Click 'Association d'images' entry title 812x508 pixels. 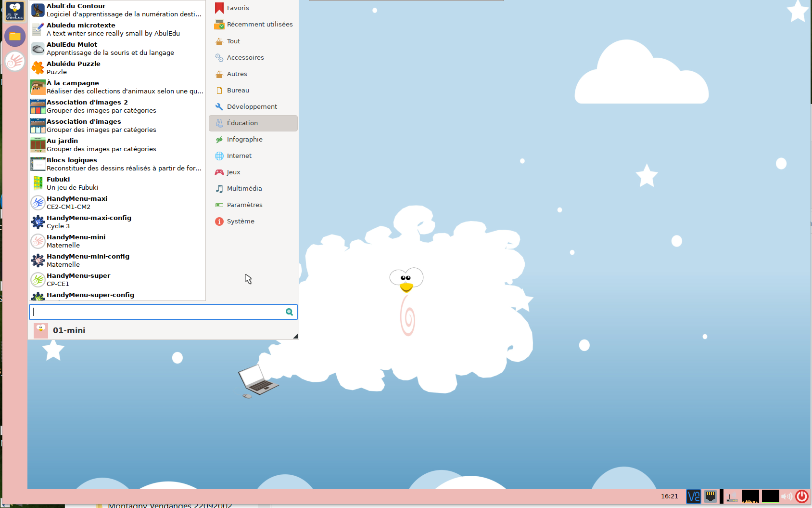click(x=84, y=122)
